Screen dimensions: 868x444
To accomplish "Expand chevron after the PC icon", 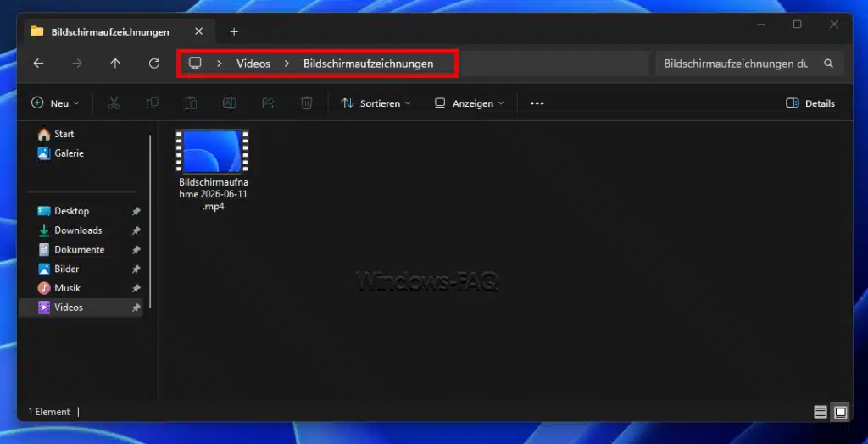I will point(220,64).
